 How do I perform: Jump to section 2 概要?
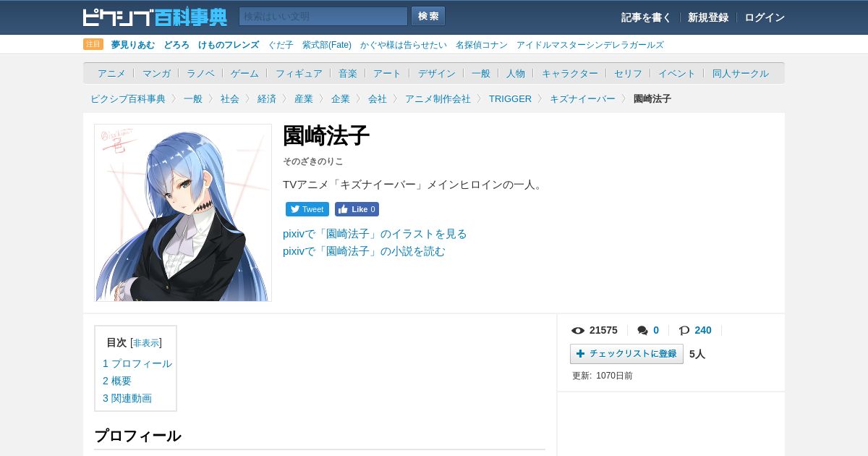click(x=117, y=381)
